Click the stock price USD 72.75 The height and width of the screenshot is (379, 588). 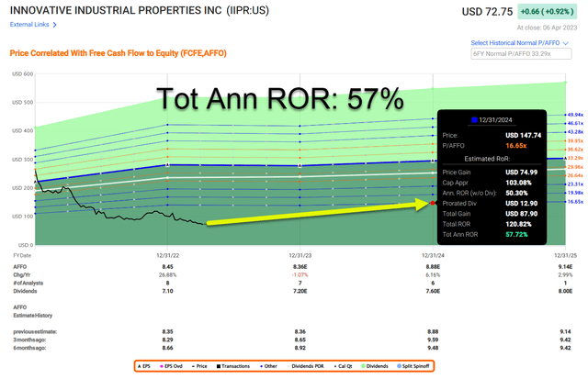487,12
